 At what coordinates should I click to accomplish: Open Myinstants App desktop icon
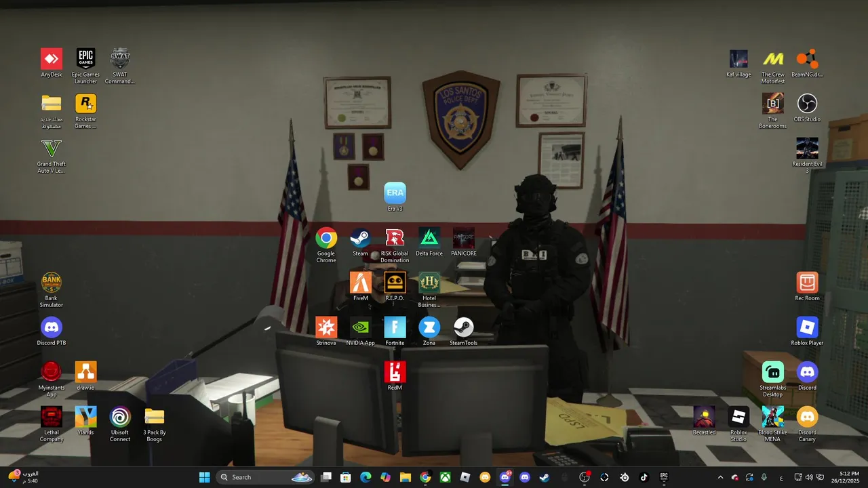[52, 379]
